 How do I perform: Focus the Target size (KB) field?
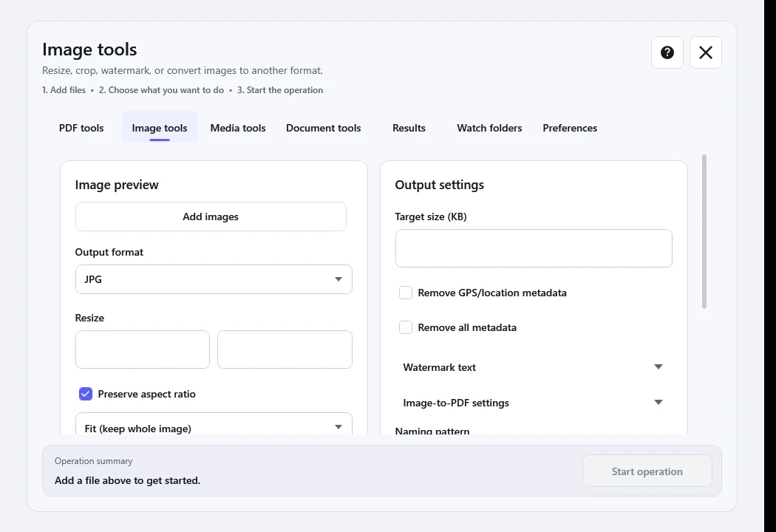point(534,248)
